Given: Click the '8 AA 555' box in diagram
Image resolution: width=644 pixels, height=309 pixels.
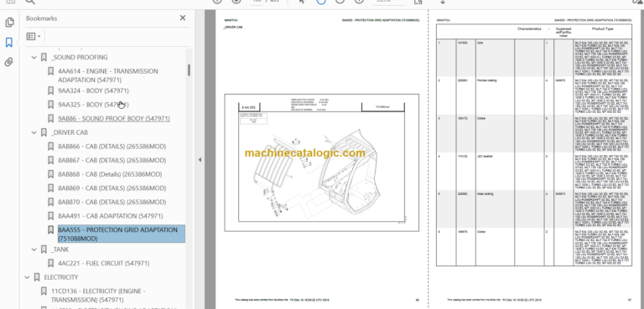Looking at the screenshot, I should [x=249, y=107].
